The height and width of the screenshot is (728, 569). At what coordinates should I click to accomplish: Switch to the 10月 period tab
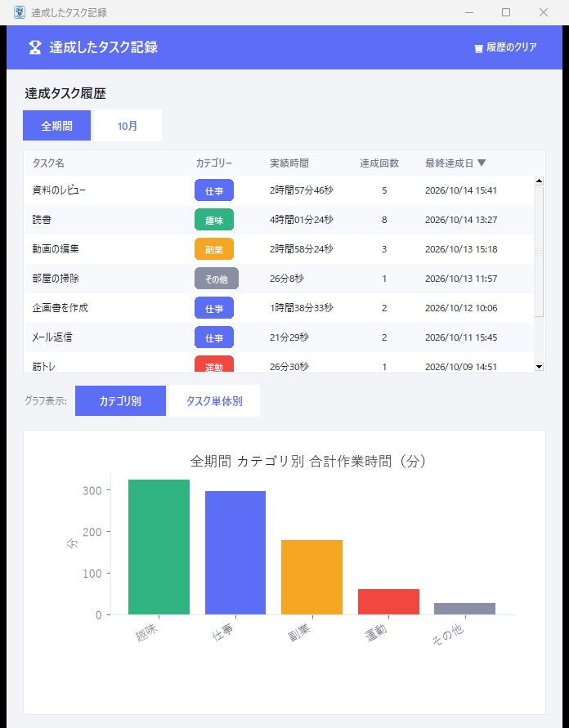tap(128, 125)
